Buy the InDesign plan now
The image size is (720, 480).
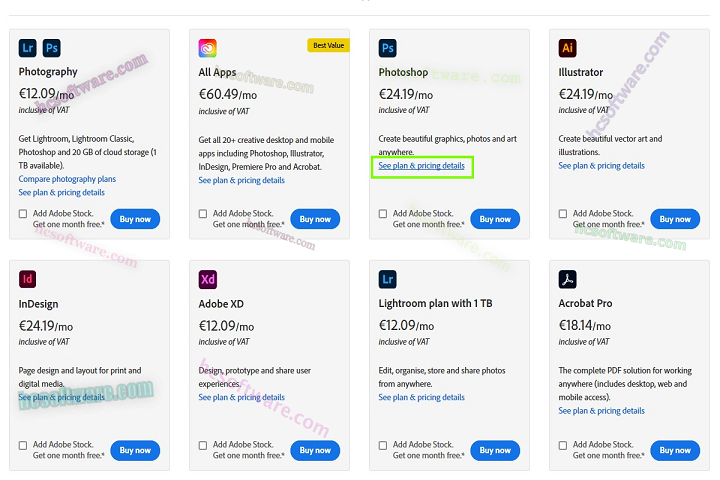[x=135, y=450]
